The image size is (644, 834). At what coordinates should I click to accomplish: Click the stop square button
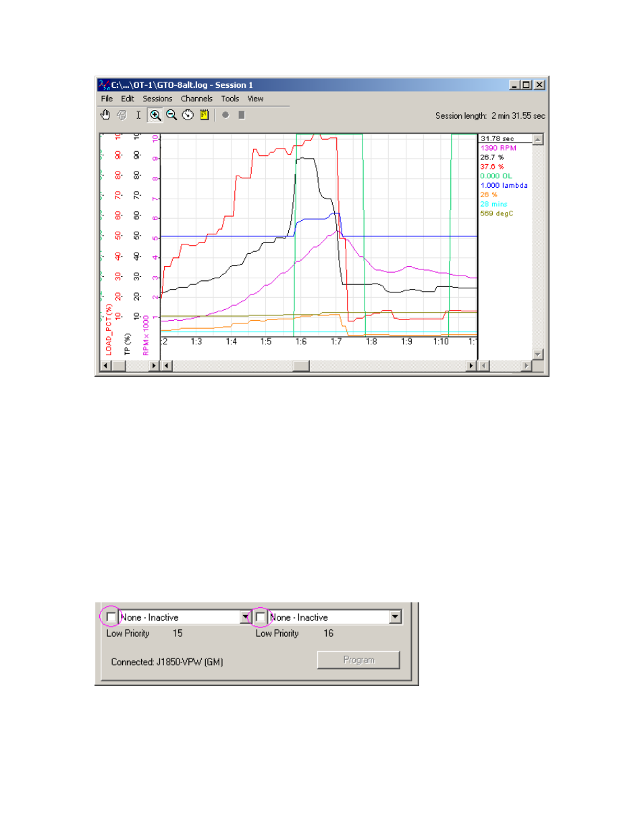[242, 115]
